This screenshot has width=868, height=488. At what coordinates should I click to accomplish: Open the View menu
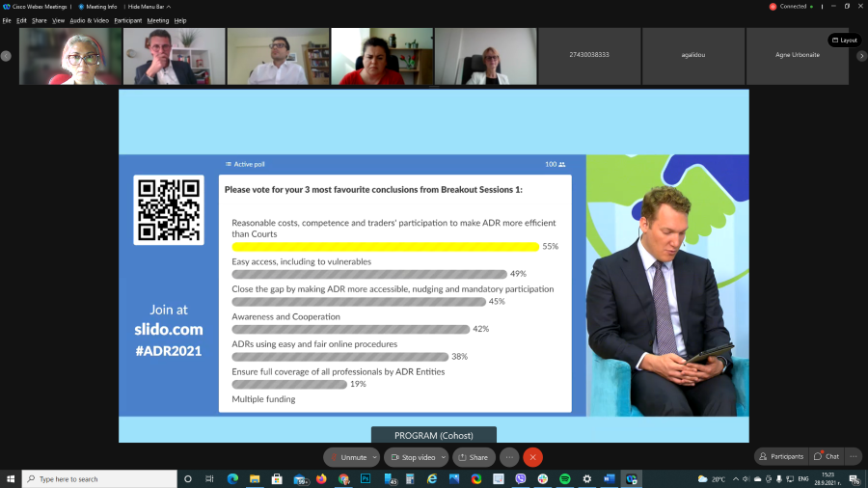[x=58, y=20]
